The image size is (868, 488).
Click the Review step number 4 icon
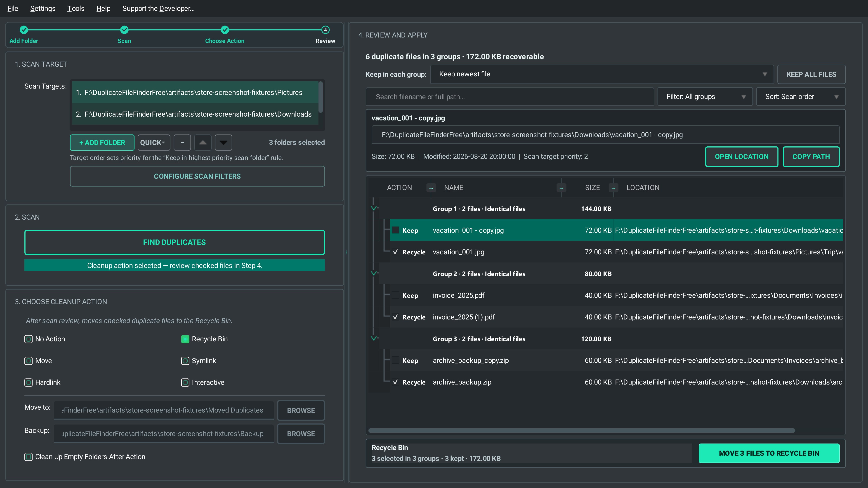click(325, 30)
